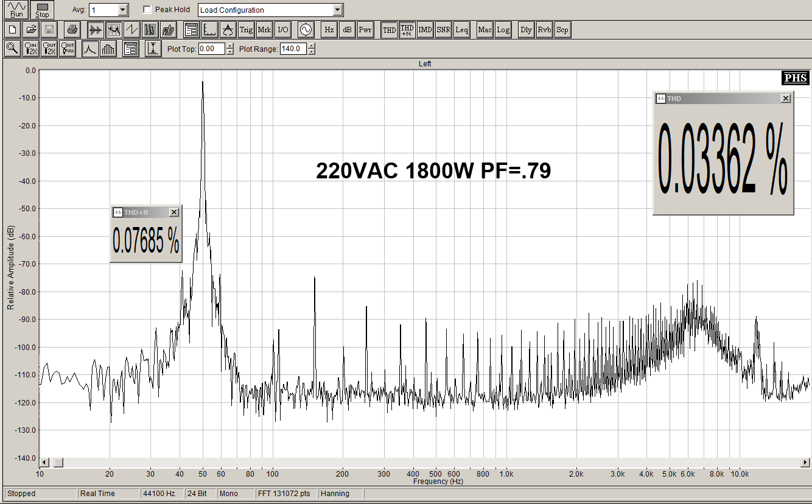Viewport: 812px width, 504px height.
Task: Open the scaling axis icon
Action: click(209, 29)
